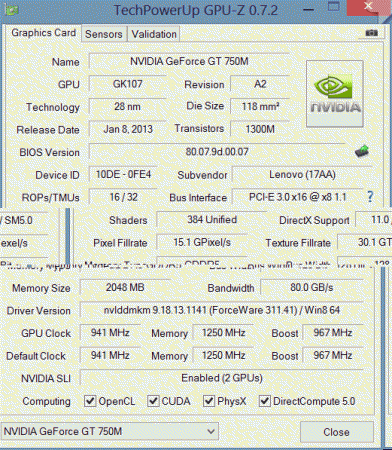Toggle the CUDA checkbox
The width and height of the screenshot is (392, 450).
click(153, 401)
